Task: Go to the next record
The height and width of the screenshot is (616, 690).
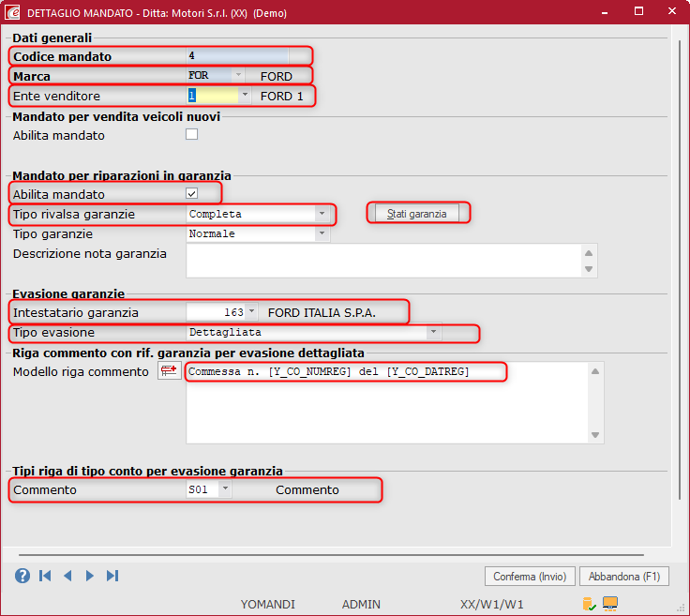Action: coord(90,576)
